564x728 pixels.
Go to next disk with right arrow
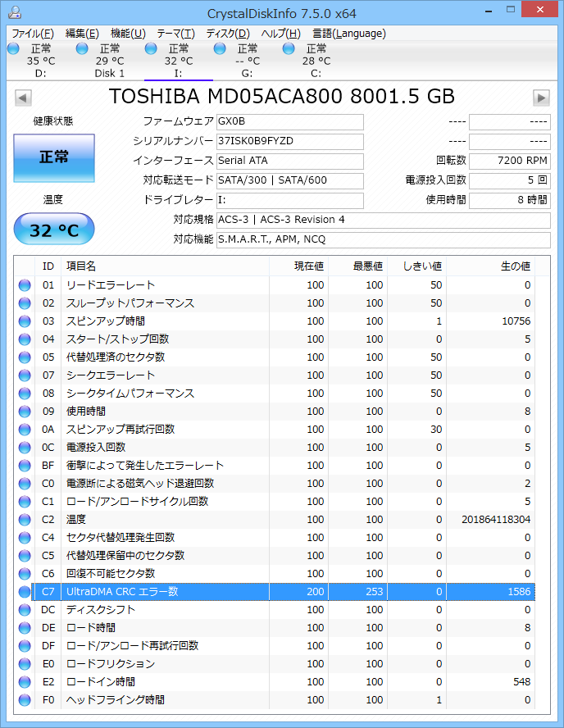(x=541, y=98)
